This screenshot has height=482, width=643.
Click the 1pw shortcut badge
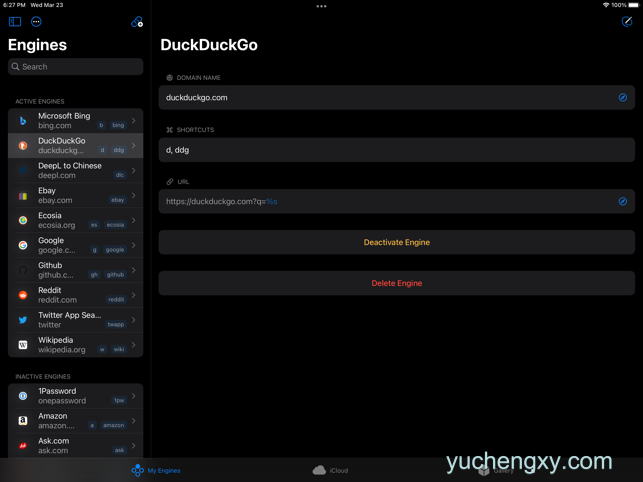click(x=119, y=400)
